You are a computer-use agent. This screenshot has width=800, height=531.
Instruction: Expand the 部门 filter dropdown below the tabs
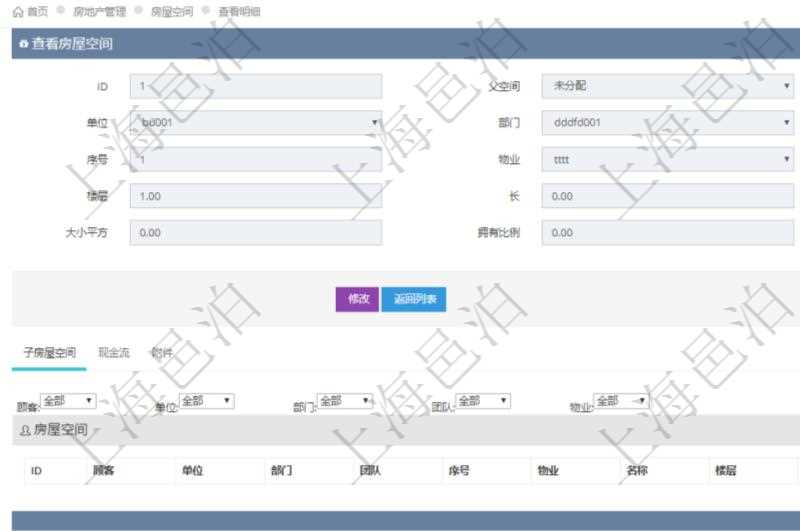345,401
